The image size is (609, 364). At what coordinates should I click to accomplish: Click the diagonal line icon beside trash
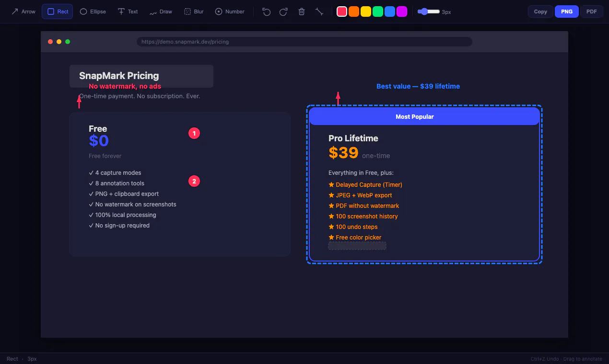coord(319,11)
